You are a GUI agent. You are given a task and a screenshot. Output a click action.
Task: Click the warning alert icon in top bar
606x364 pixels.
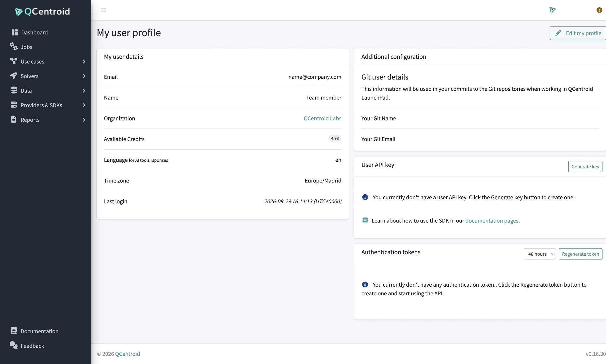click(x=599, y=10)
